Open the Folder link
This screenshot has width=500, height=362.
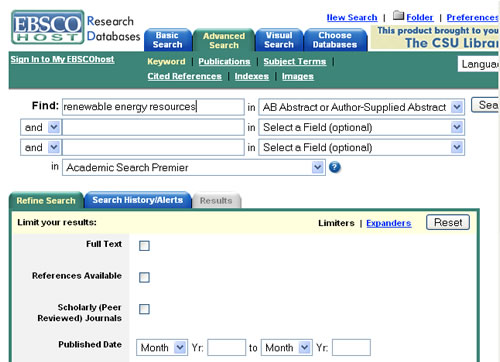coord(420,17)
